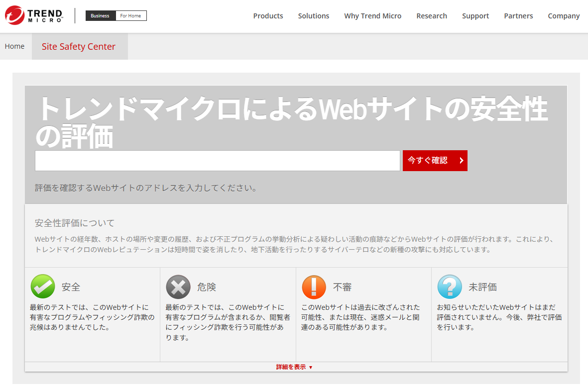This screenshot has width=588, height=389.
Task: Click the 安全性評価について heading
Action: coord(75,223)
